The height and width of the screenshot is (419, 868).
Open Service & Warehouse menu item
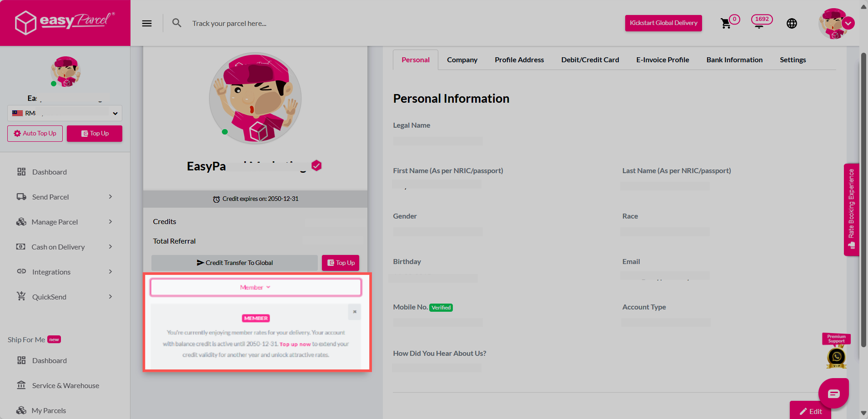click(65, 385)
